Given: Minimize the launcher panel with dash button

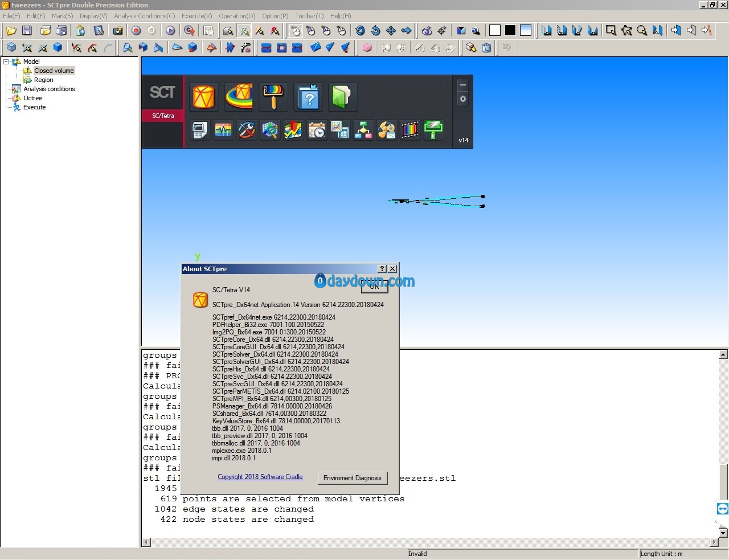Looking at the screenshot, I should pos(463,85).
